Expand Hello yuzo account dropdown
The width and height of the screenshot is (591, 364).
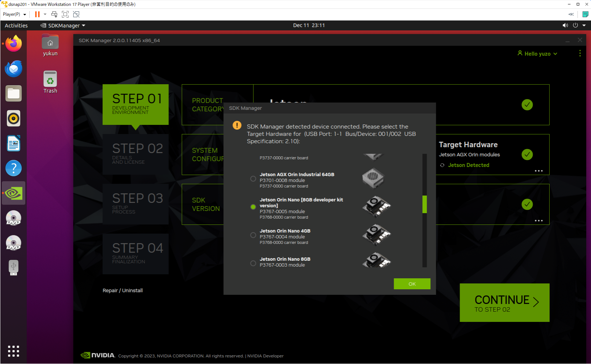click(x=537, y=53)
